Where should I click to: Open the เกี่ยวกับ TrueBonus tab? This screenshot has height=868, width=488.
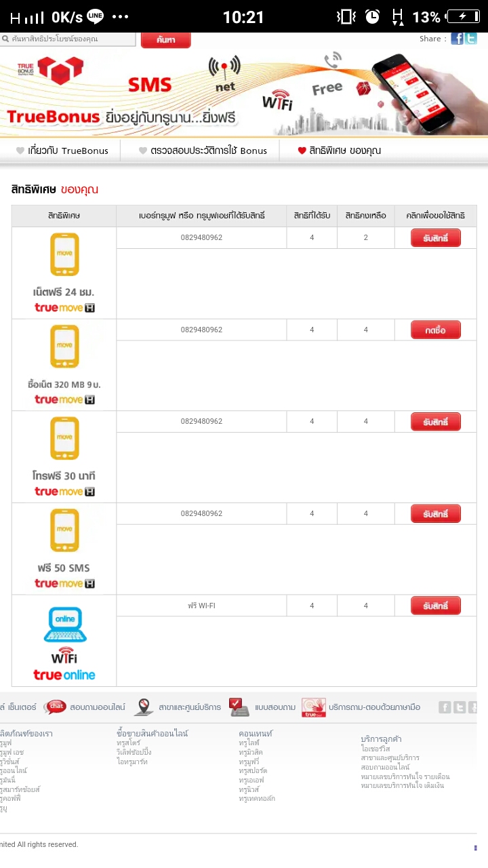click(x=62, y=151)
